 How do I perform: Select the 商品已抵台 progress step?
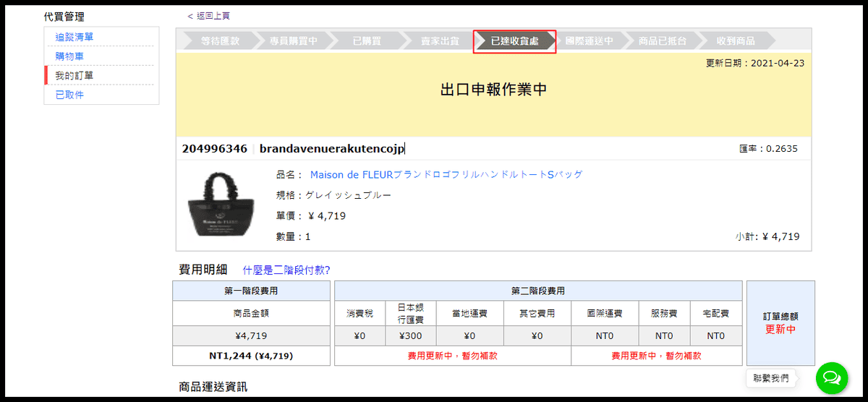(662, 41)
